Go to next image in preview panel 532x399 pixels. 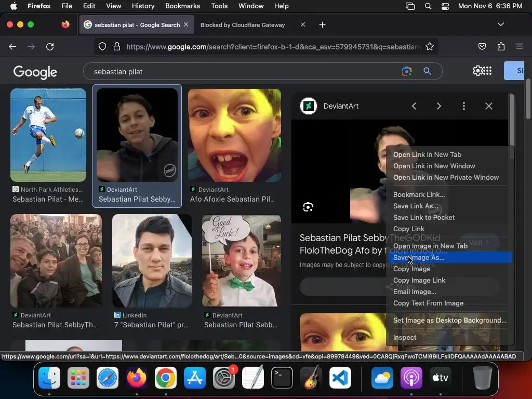pyautogui.click(x=438, y=106)
